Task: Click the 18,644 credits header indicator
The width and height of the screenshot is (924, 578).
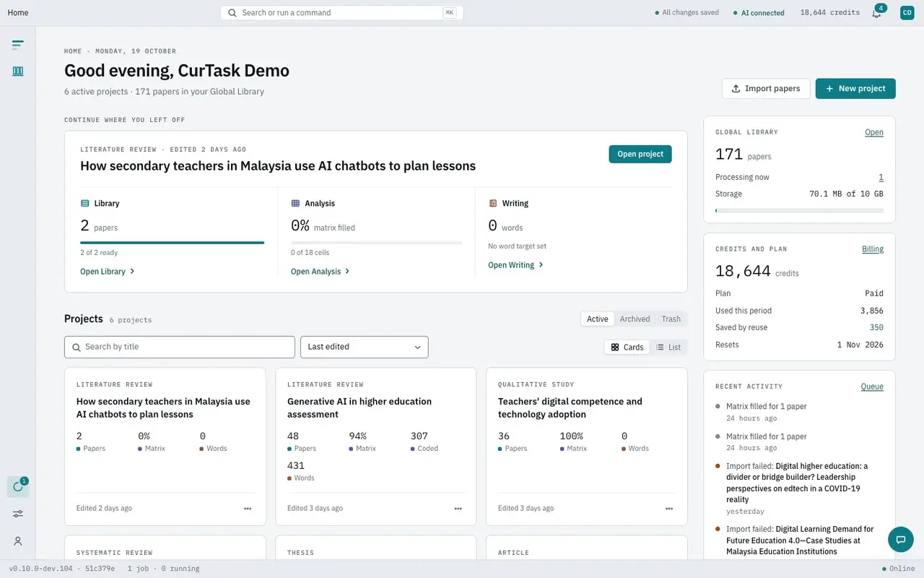Action: [830, 13]
